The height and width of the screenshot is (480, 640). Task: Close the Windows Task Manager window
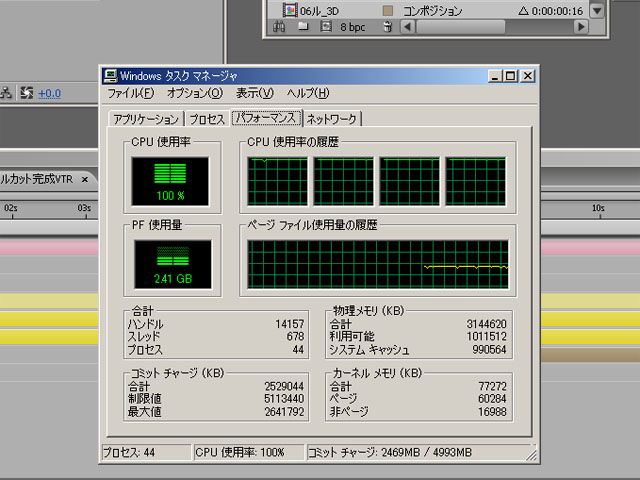coord(528,76)
